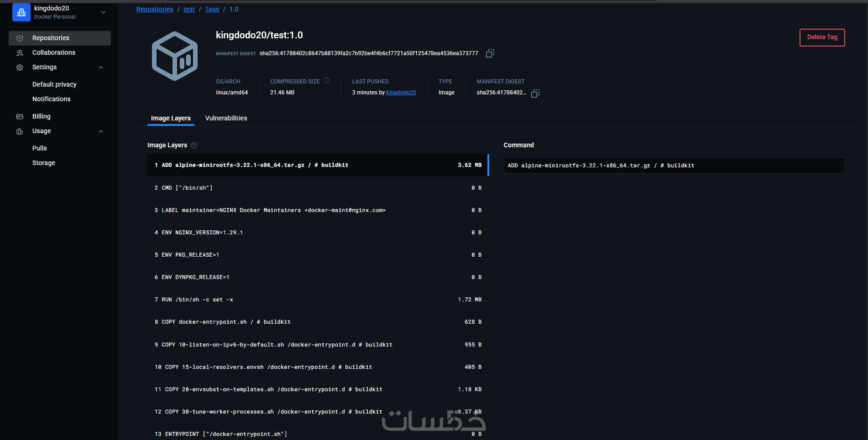Screen dimensions: 868x440
Task: Click the Settings gear icon in sidebar
Action: point(20,67)
